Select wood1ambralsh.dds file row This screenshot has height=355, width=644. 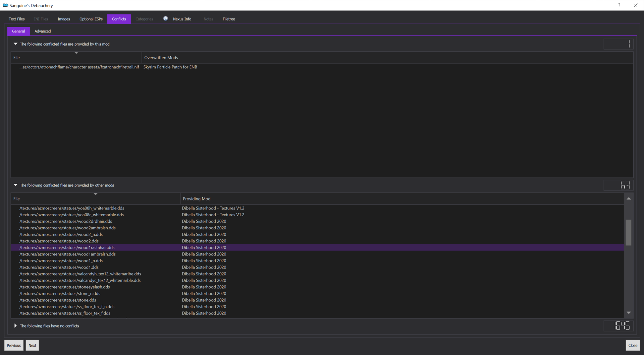click(317, 254)
